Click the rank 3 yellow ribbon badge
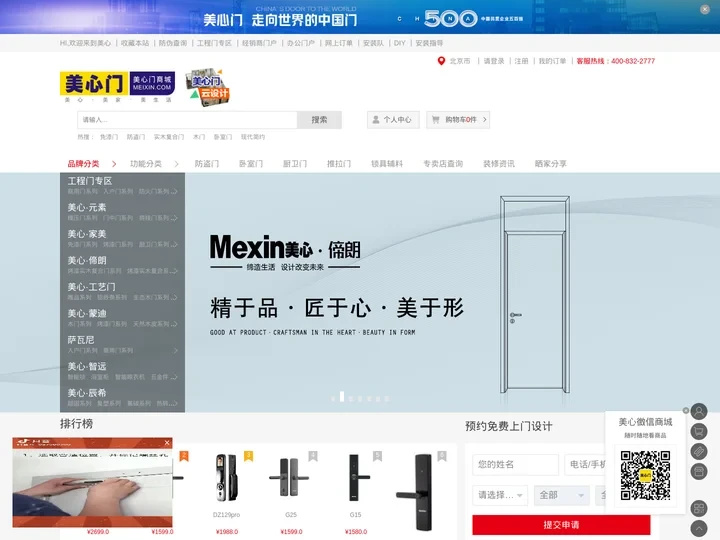Image resolution: width=720 pixels, height=540 pixels. click(248, 456)
